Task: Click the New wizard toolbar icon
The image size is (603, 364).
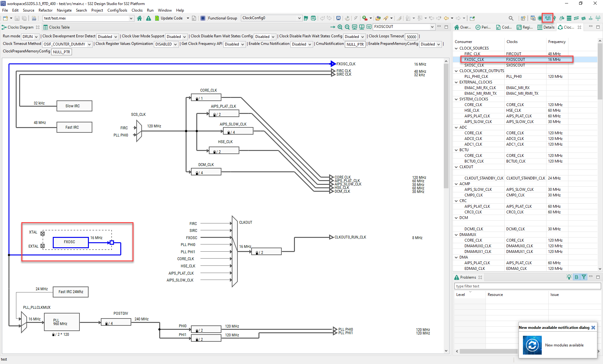Action: click(5, 18)
